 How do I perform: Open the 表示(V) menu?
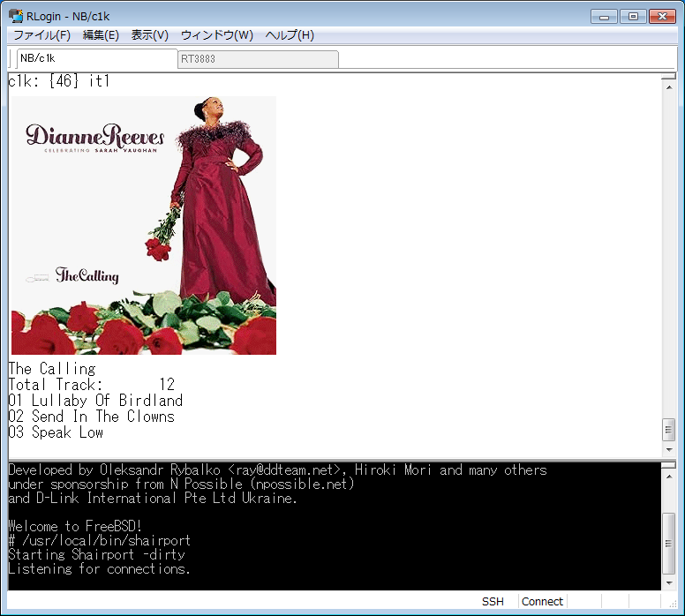click(x=150, y=35)
